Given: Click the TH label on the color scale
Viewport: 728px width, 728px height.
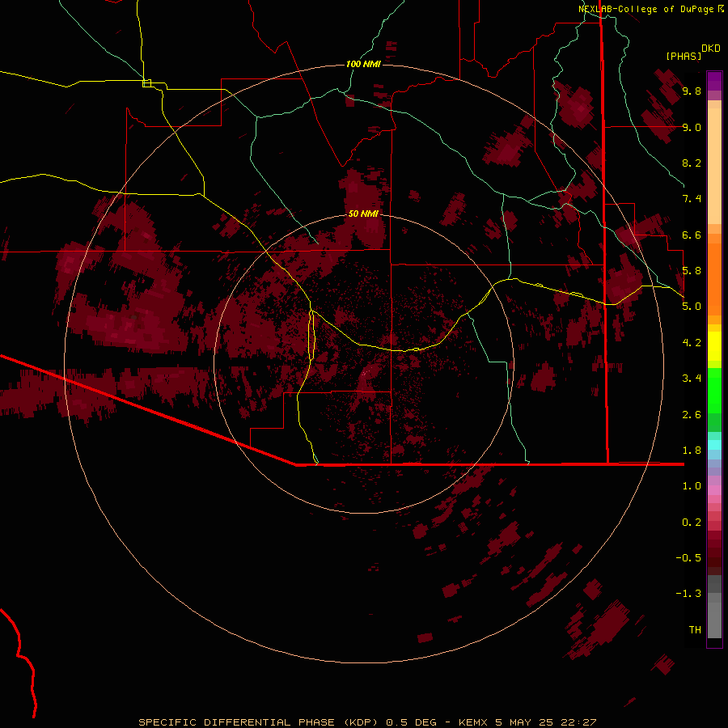Looking at the screenshot, I should pos(695,630).
